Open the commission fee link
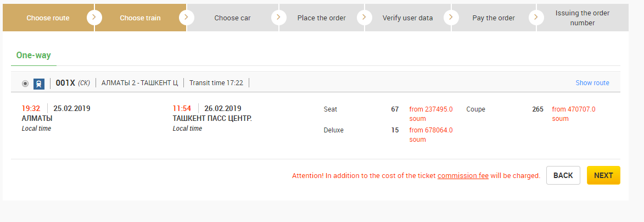 pyautogui.click(x=463, y=176)
